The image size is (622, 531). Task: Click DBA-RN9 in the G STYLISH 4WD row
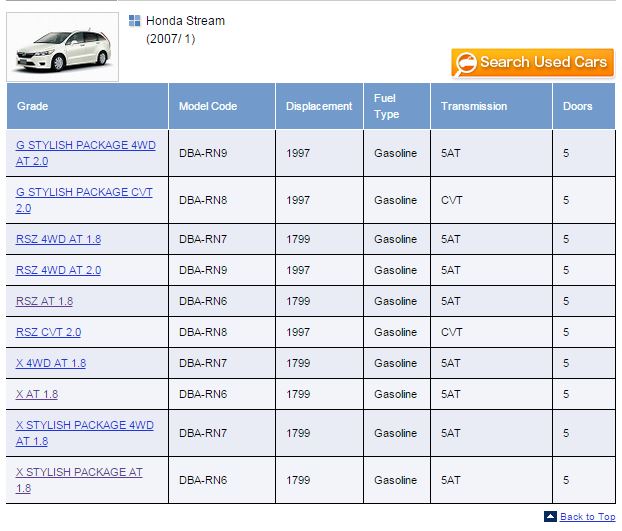click(x=203, y=153)
